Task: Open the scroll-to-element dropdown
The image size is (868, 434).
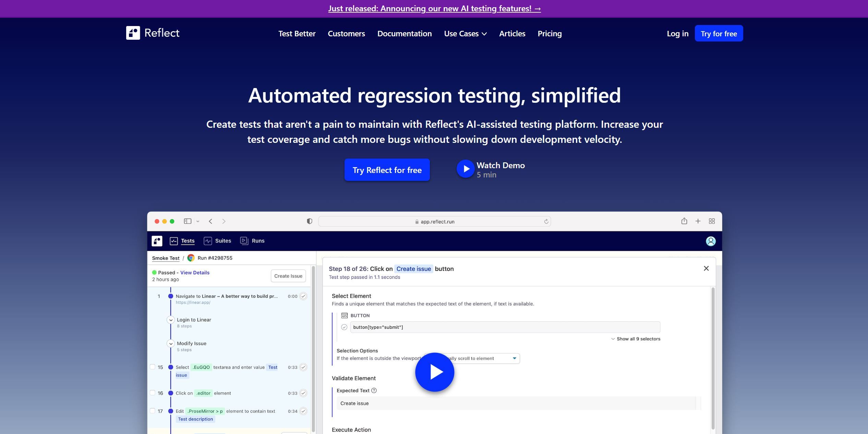Action: pyautogui.click(x=514, y=358)
